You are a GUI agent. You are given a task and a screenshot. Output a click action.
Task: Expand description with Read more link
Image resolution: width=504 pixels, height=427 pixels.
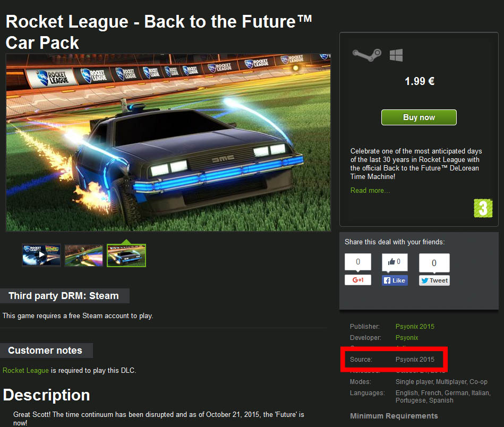370,190
